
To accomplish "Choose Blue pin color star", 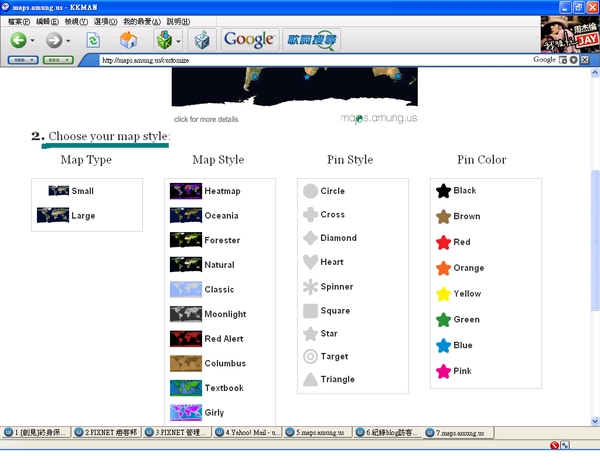I will point(443,345).
